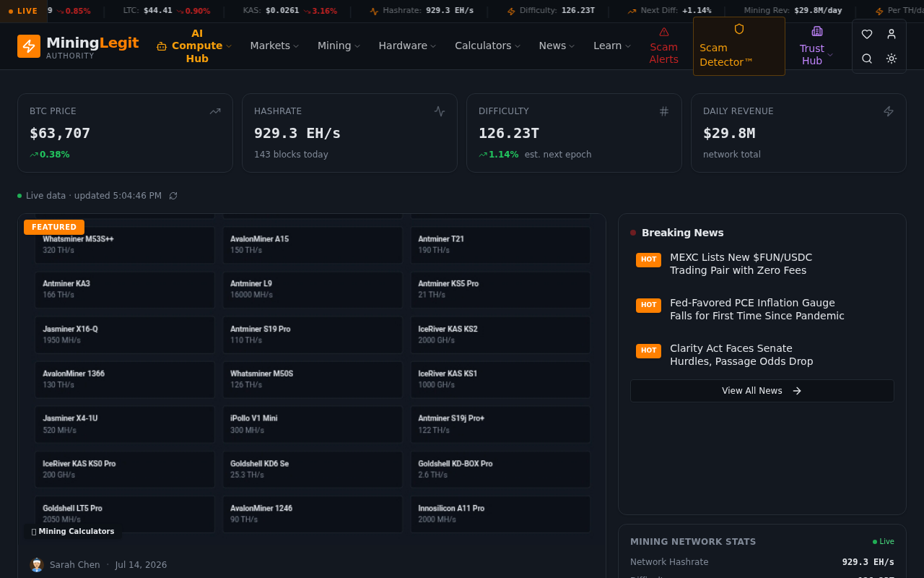The image size is (924, 578).
Task: Click the ticker Next Diff trend icon
Action: pos(632,11)
